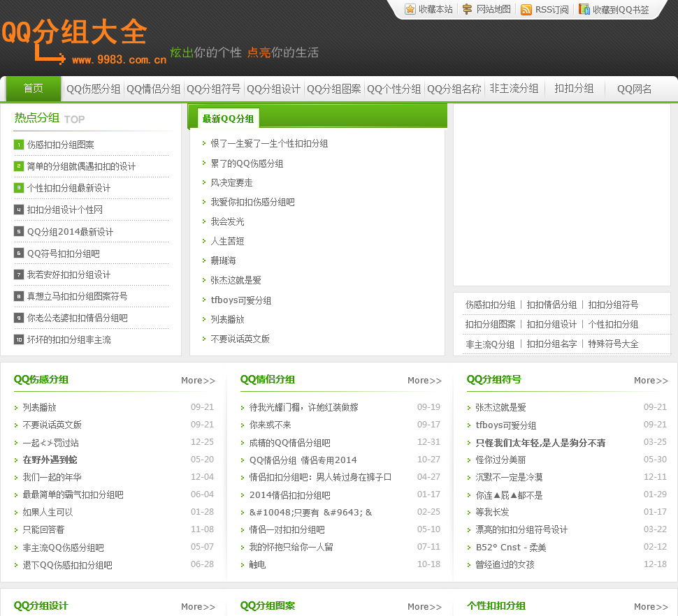Open latest item 珊瑚海
The width and height of the screenshot is (678, 616).
(223, 261)
